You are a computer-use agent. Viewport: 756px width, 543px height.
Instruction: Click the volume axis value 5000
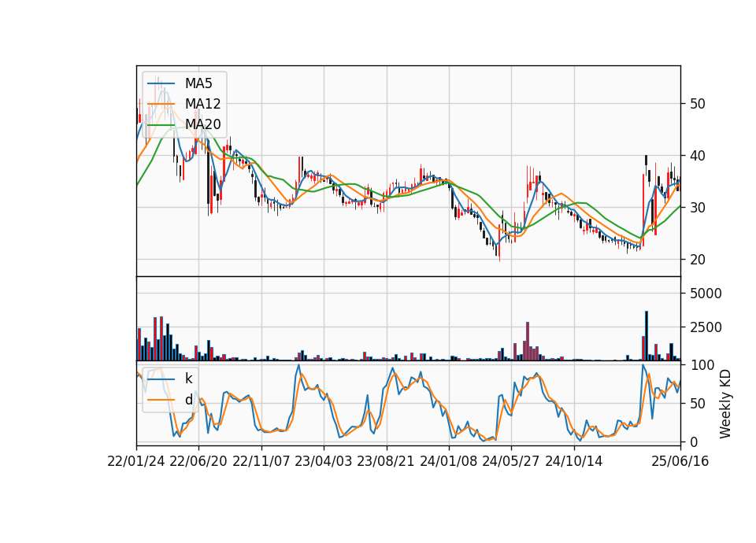pos(706,294)
